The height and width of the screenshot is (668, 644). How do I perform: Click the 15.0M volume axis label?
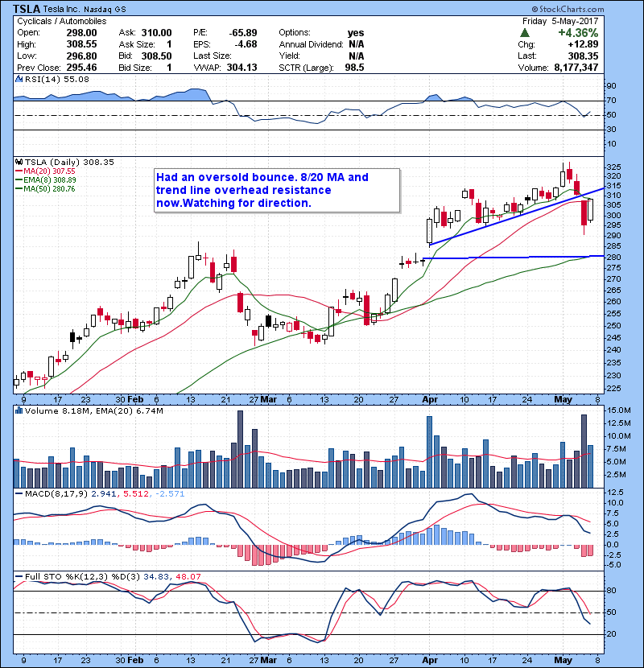coord(618,410)
